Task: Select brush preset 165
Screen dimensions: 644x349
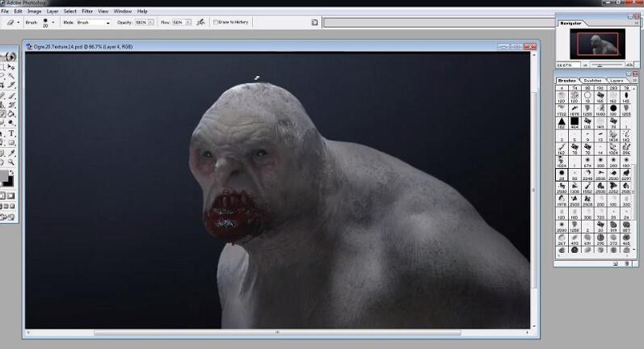Action: click(600, 97)
